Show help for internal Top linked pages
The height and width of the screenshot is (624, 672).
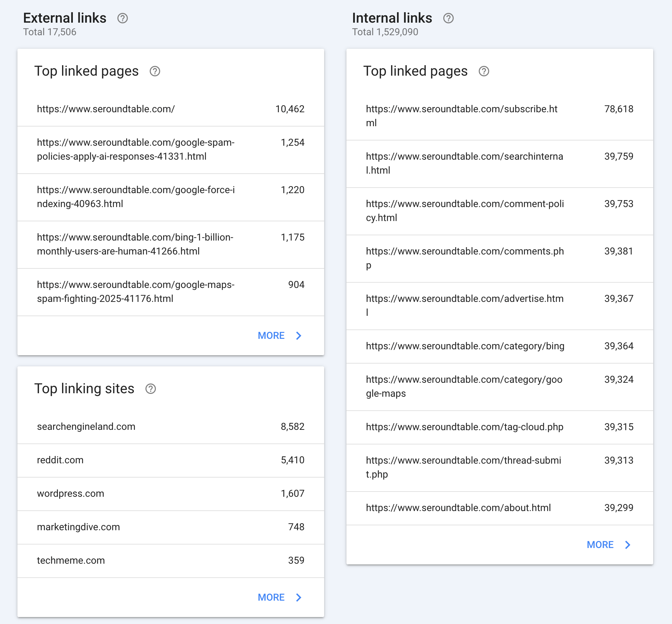click(x=484, y=71)
